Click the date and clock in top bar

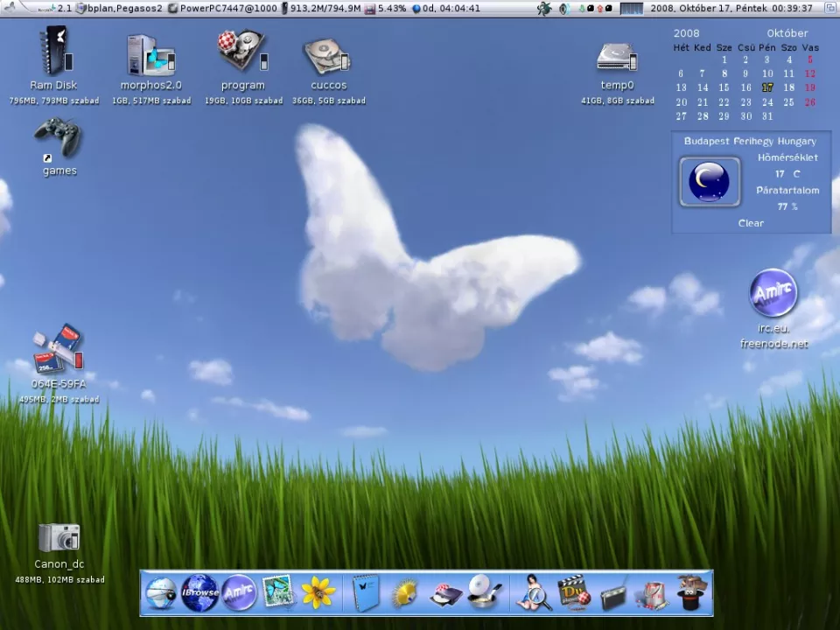[731, 9]
